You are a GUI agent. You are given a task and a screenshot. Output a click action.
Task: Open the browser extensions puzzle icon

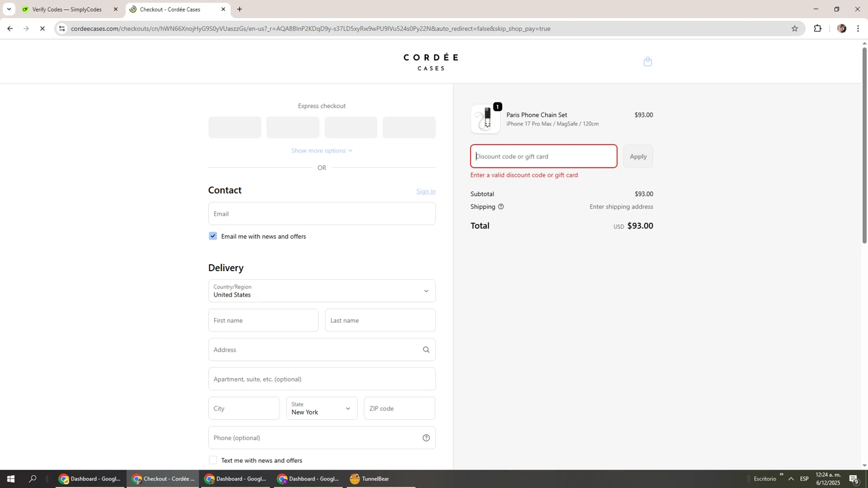(x=818, y=28)
